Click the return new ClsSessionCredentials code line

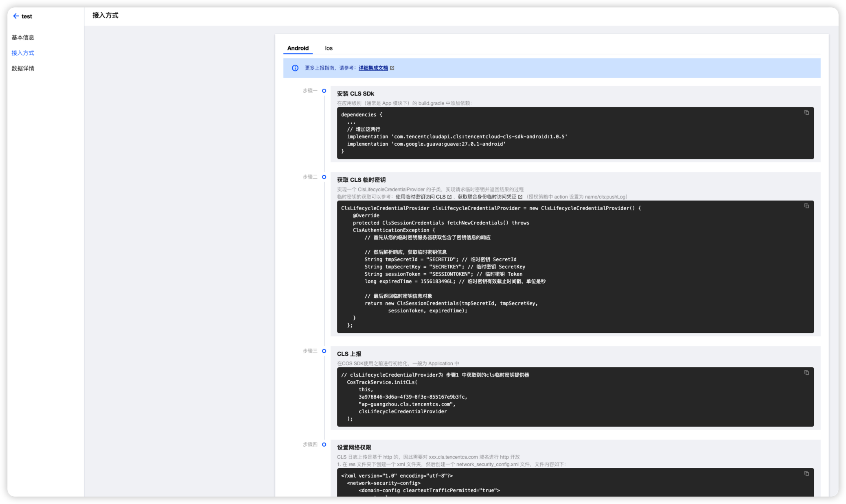click(x=451, y=303)
